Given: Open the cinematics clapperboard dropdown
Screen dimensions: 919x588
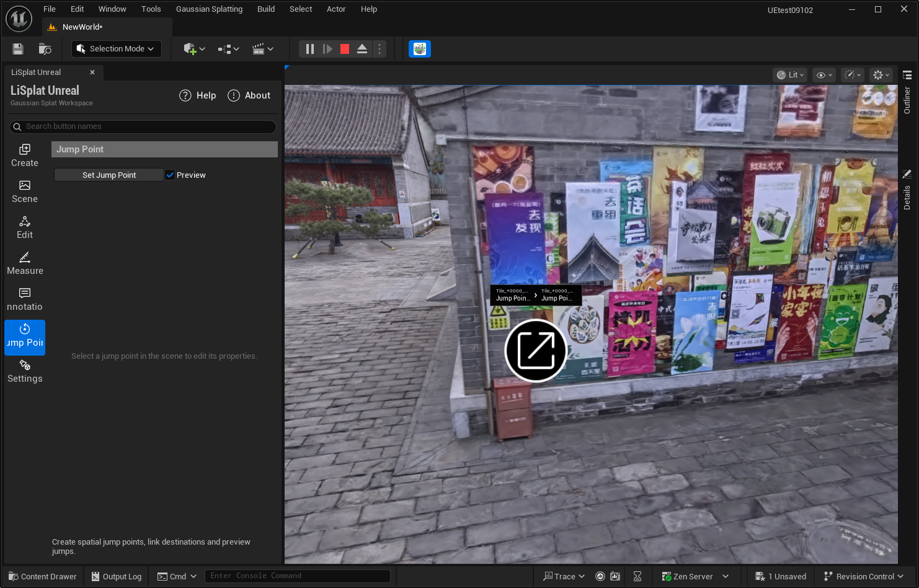Looking at the screenshot, I should click(262, 49).
